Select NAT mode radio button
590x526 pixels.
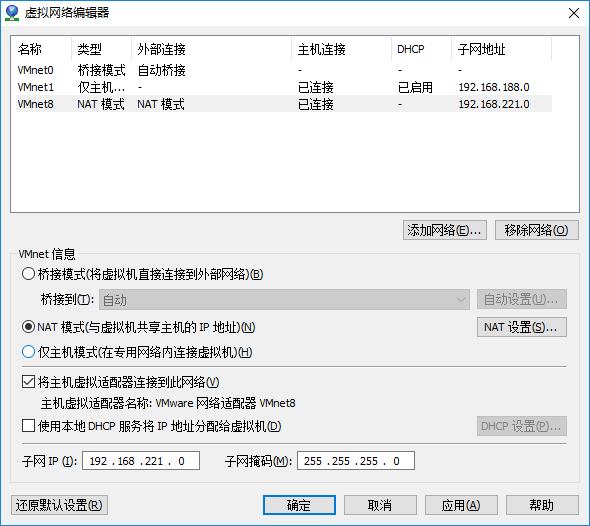28,327
